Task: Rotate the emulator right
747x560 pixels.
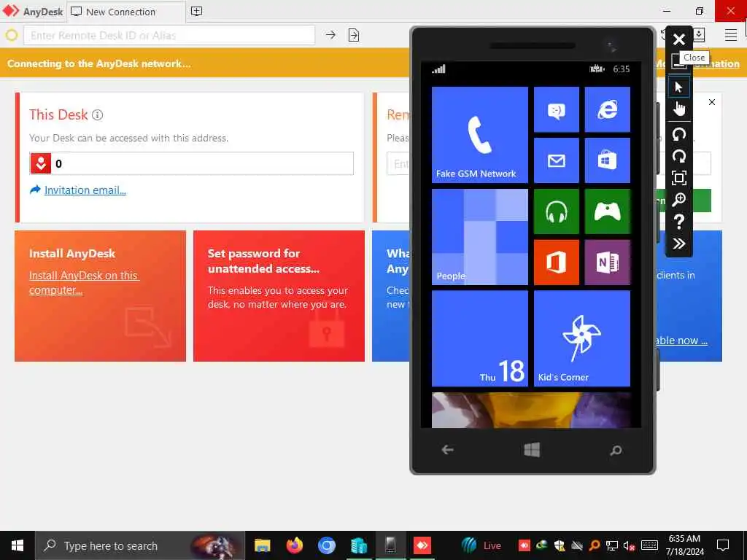Action: click(x=679, y=156)
